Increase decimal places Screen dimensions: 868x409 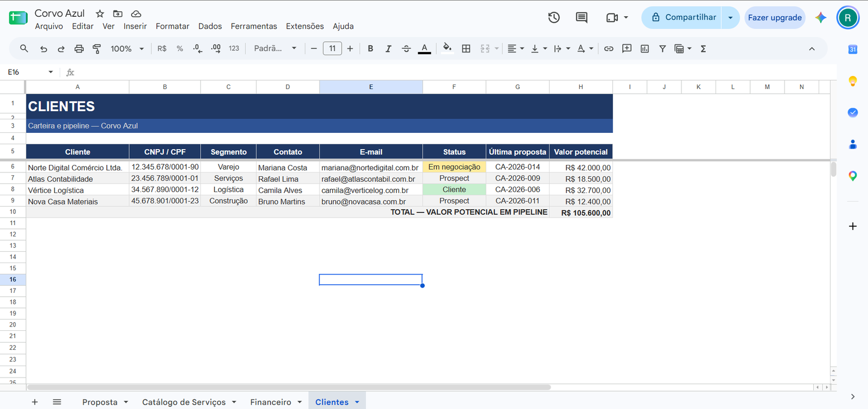215,49
